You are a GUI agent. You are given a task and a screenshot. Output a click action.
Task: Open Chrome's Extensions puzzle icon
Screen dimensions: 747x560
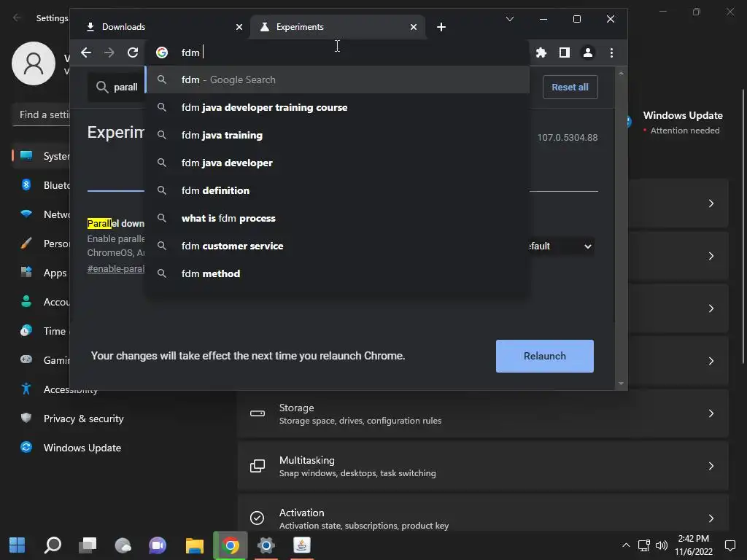[541, 52]
